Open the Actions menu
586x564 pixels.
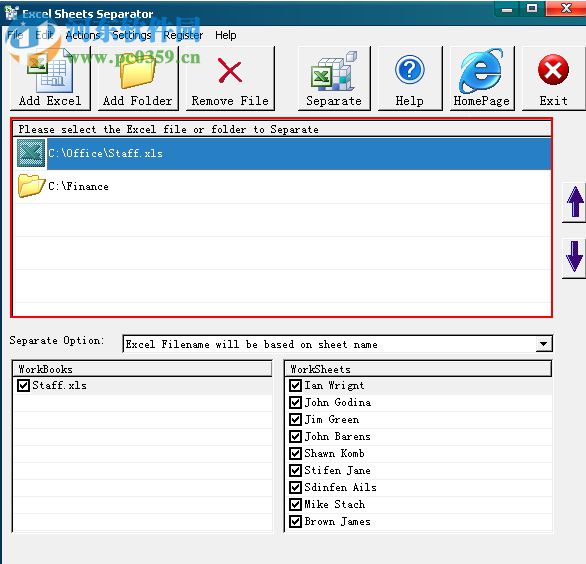click(83, 35)
